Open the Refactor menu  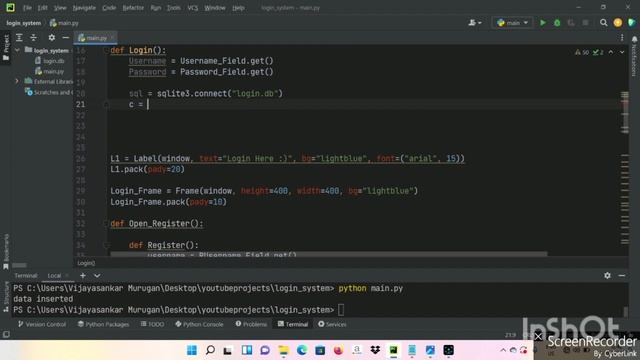point(133,8)
